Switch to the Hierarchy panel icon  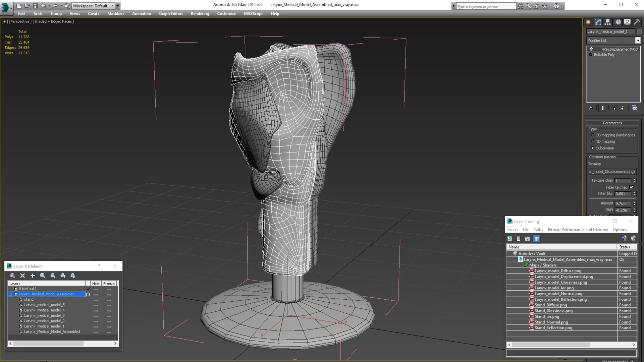point(608,22)
